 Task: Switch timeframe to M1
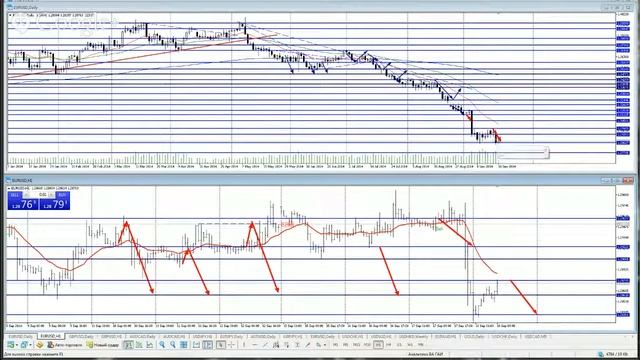pos(336,345)
